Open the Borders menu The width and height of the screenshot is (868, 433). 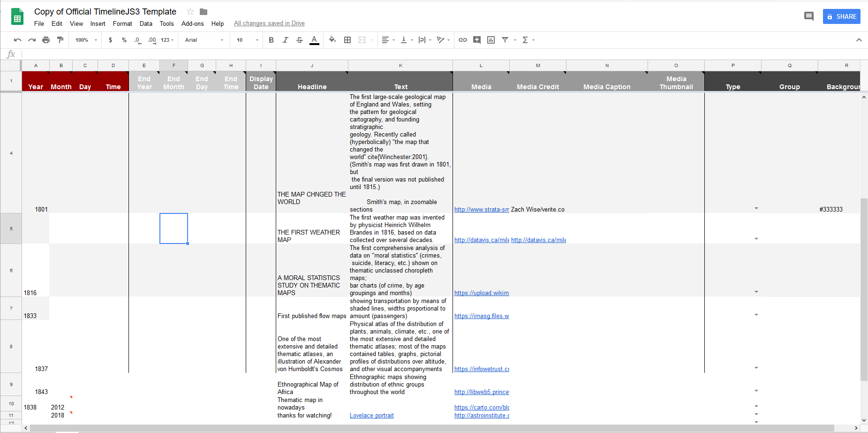(347, 40)
